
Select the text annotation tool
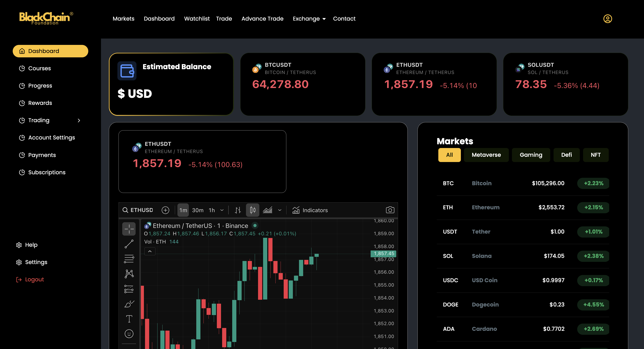(x=129, y=319)
